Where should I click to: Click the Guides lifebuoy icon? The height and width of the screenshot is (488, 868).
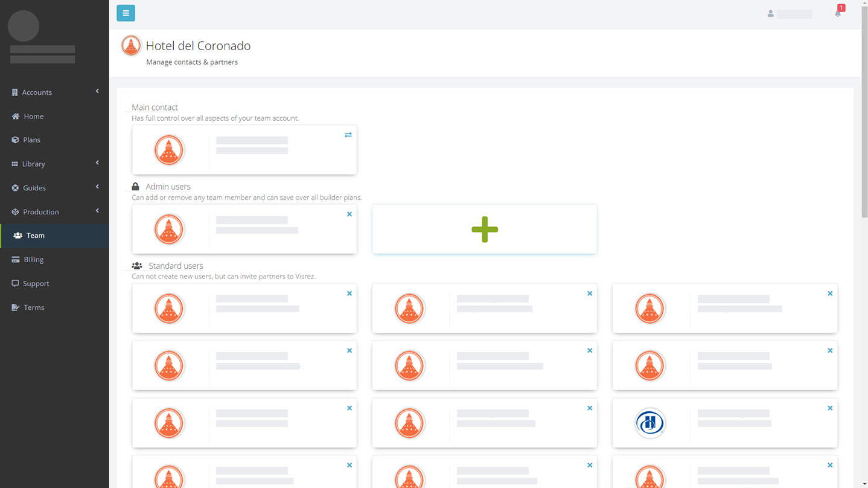pyautogui.click(x=15, y=188)
